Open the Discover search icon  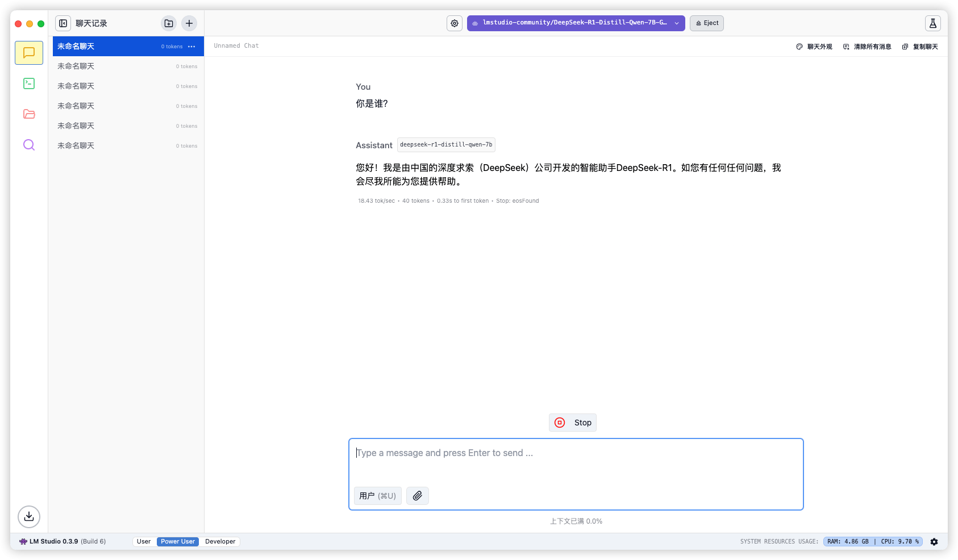tap(29, 145)
